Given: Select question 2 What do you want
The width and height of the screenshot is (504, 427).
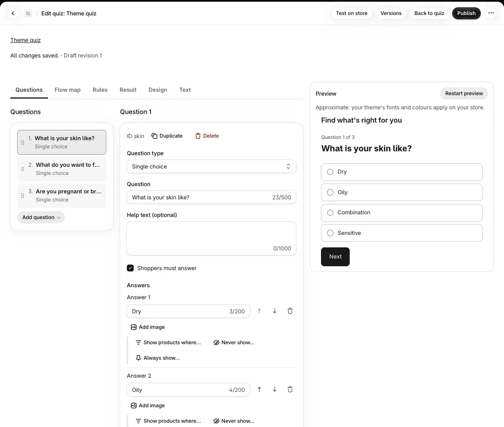Looking at the screenshot, I should (x=62, y=169).
